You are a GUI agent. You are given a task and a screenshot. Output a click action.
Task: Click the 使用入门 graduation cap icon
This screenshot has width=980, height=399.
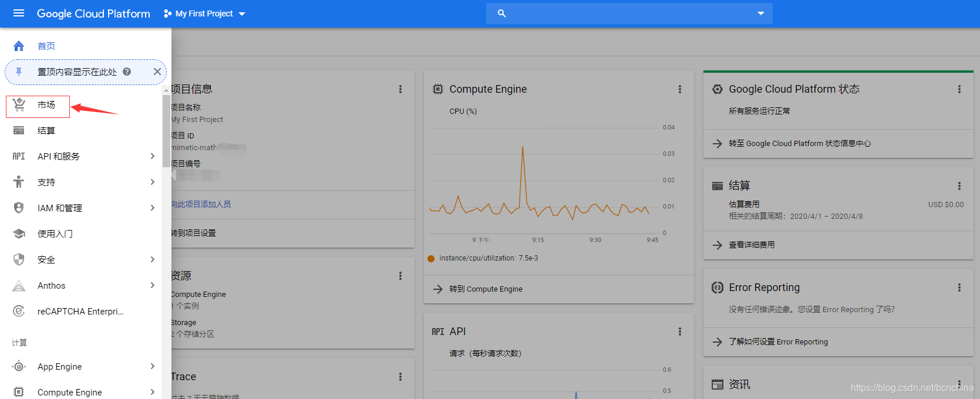[x=19, y=234]
